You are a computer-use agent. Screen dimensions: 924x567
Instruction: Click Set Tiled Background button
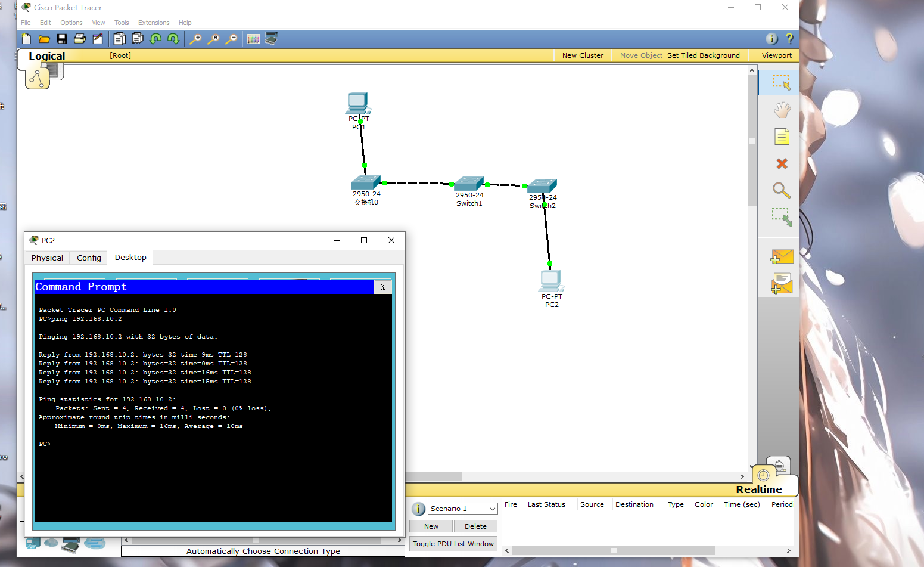(x=704, y=55)
